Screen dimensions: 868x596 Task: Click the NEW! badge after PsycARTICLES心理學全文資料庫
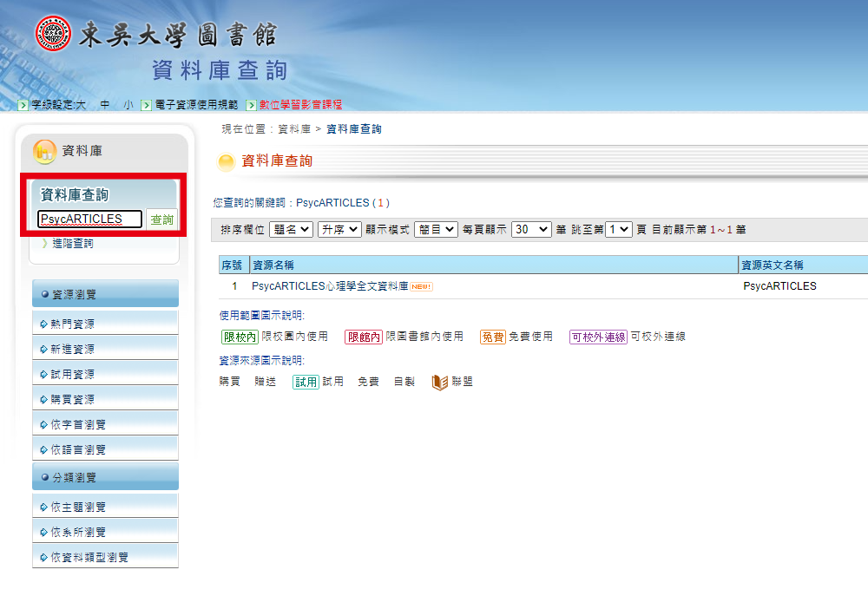421,286
